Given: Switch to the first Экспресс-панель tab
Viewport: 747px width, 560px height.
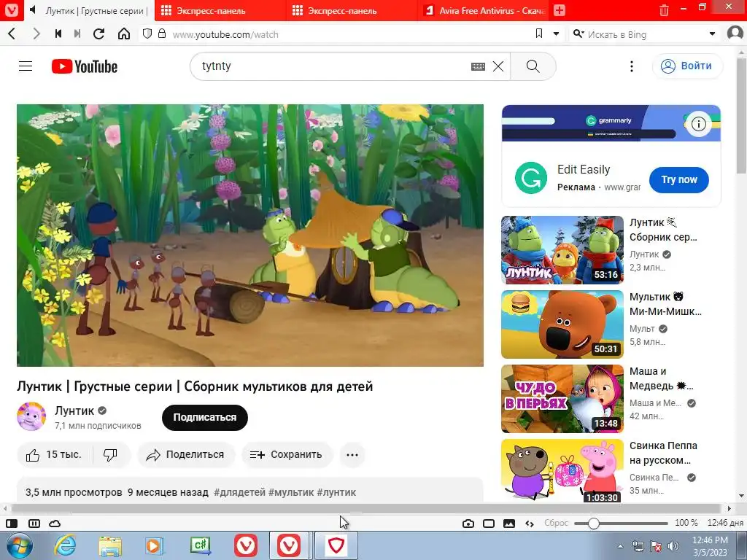Looking at the screenshot, I should coord(220,10).
